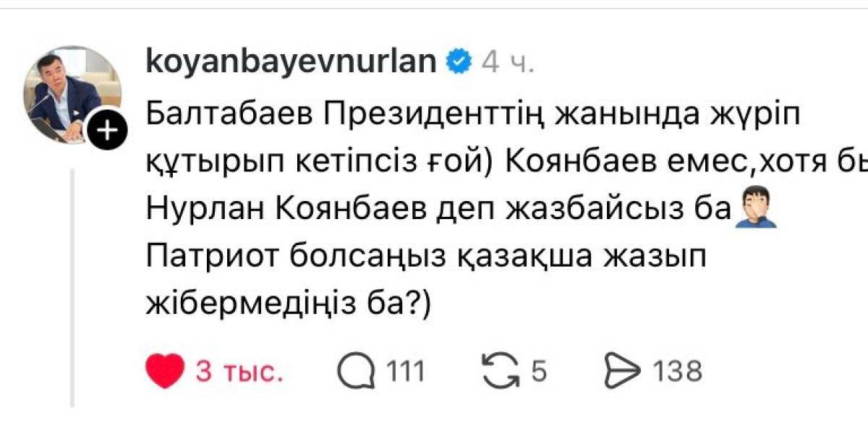The width and height of the screenshot is (868, 428).
Task: Follow the user via the plus badge
Action: tap(106, 132)
